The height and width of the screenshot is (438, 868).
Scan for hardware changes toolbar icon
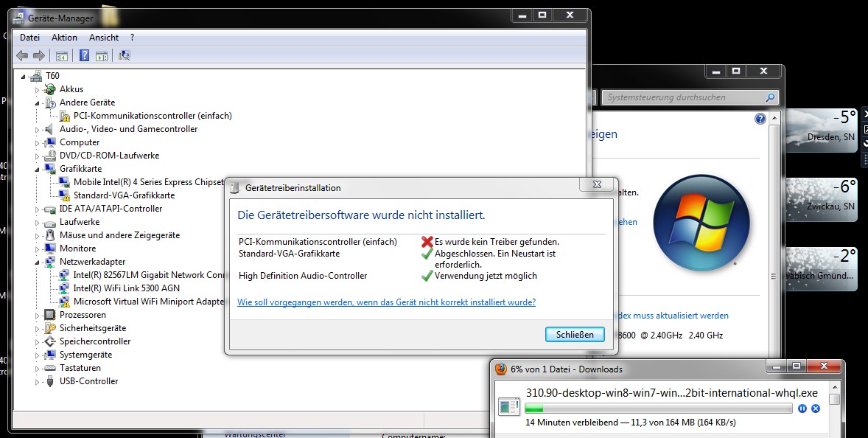(x=125, y=55)
